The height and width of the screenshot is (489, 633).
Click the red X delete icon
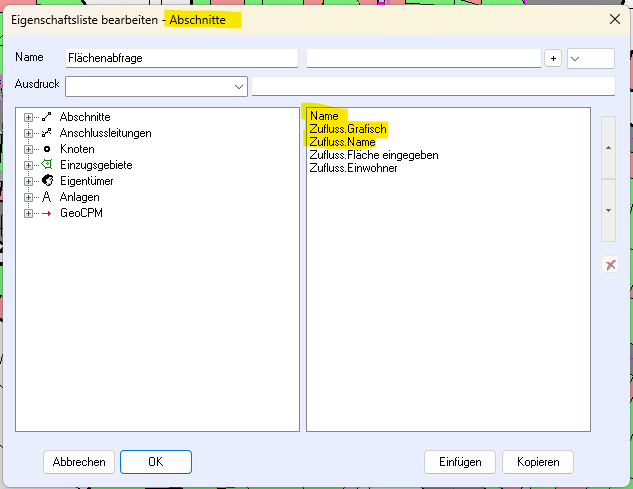tap(609, 265)
